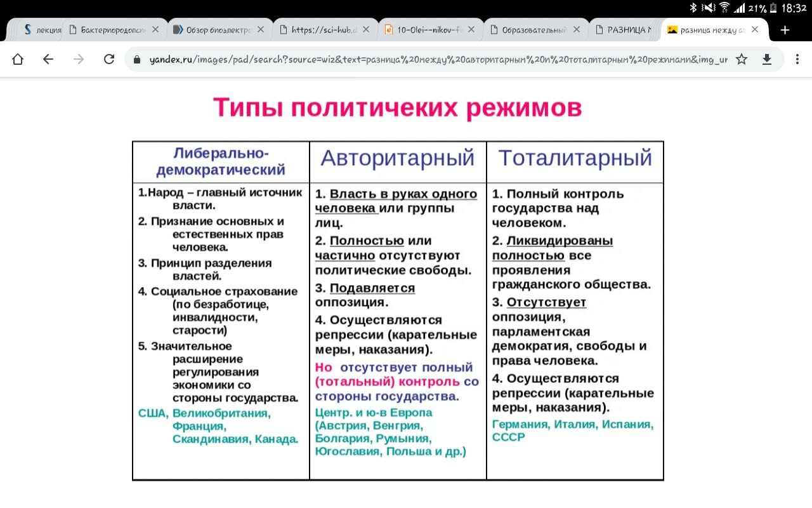Tap text Подавляется оппозиция
This screenshot has width=812, height=508.
point(365,295)
